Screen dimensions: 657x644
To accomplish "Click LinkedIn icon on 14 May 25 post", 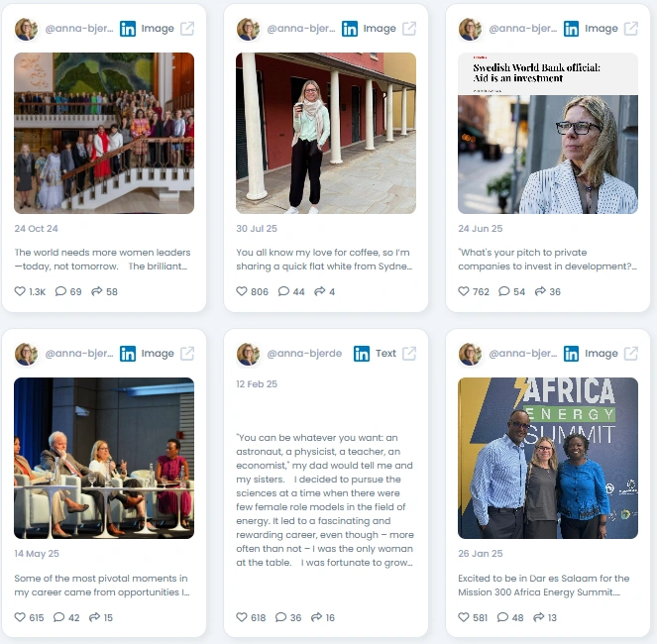I will (128, 354).
